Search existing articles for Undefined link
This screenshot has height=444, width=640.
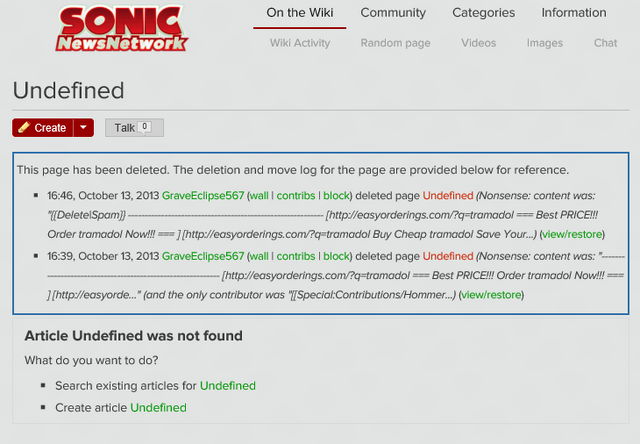coord(228,386)
